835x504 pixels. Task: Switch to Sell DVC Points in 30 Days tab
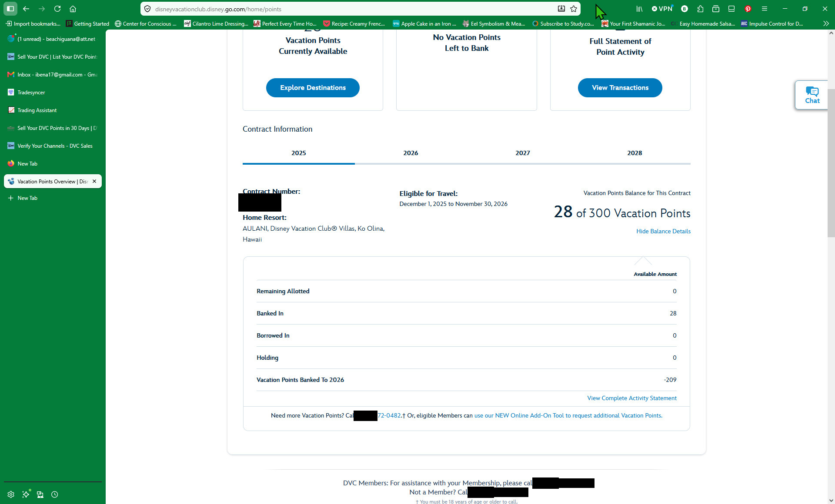pos(53,128)
